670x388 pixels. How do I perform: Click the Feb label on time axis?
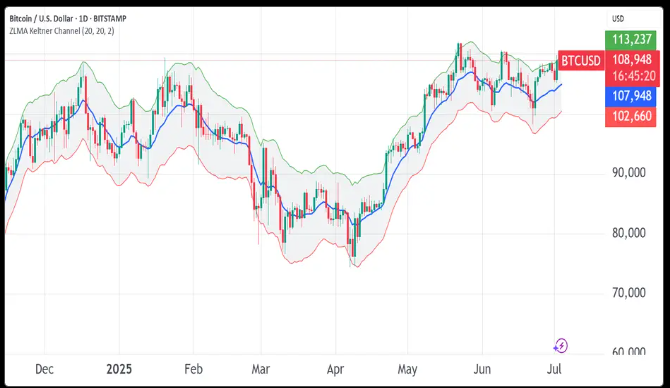[193, 369]
